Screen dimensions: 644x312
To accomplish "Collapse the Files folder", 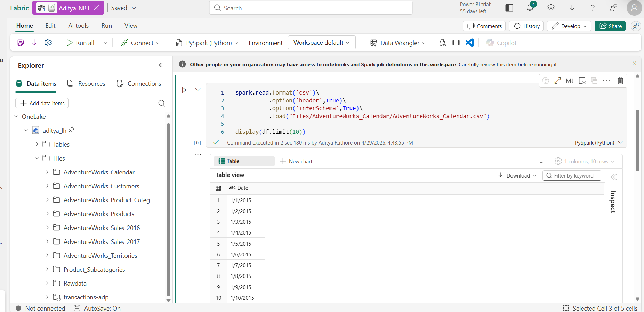I will click(x=37, y=158).
